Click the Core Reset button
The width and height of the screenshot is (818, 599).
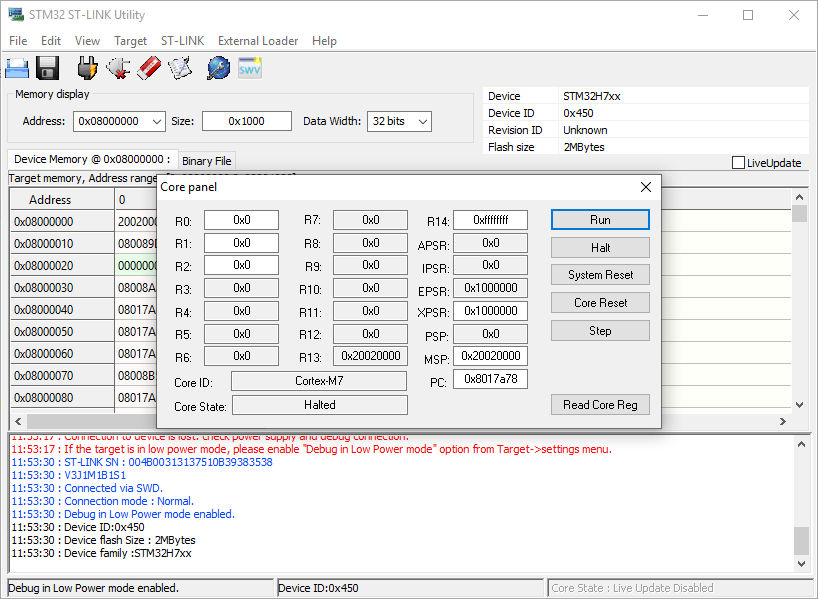pos(600,303)
